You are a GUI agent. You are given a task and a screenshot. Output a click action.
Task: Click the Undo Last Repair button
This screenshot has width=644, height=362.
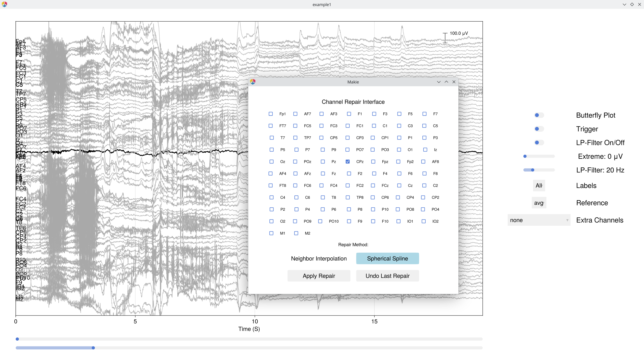pyautogui.click(x=387, y=276)
